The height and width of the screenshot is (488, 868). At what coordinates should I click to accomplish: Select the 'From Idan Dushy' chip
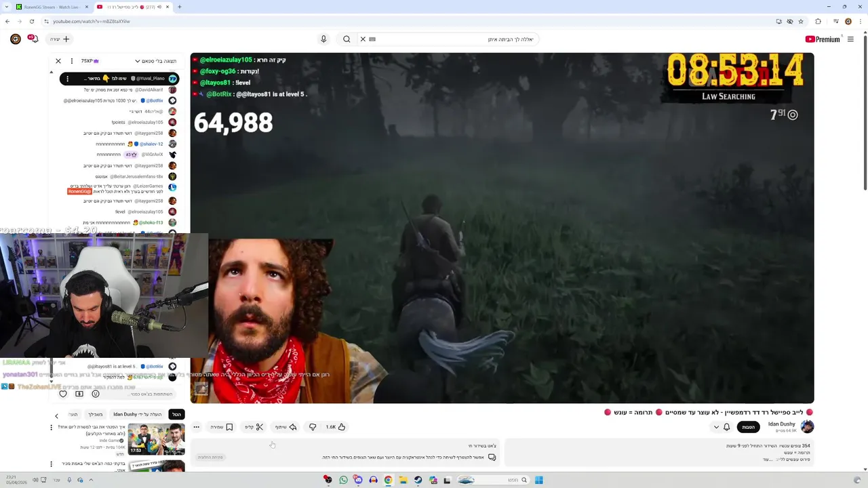coord(138,414)
